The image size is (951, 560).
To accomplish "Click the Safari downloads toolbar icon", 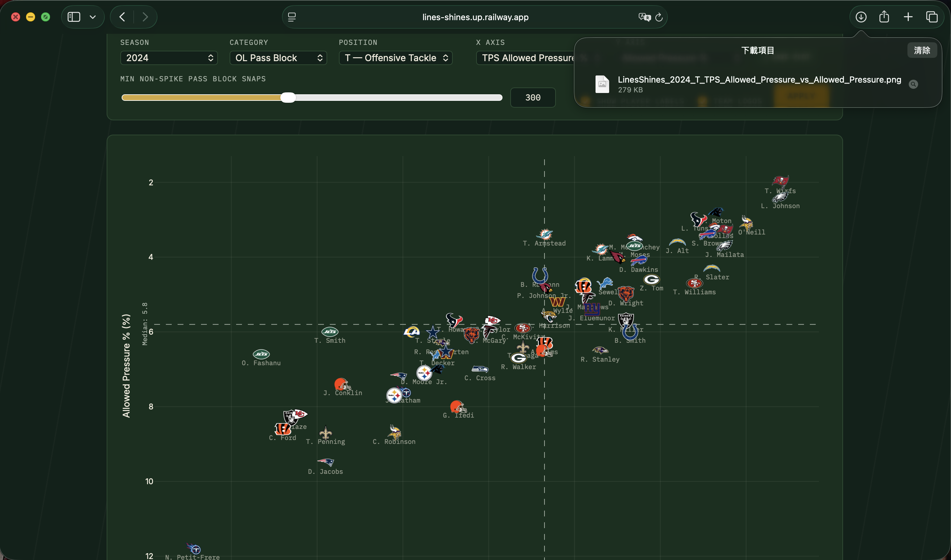I will point(861,17).
